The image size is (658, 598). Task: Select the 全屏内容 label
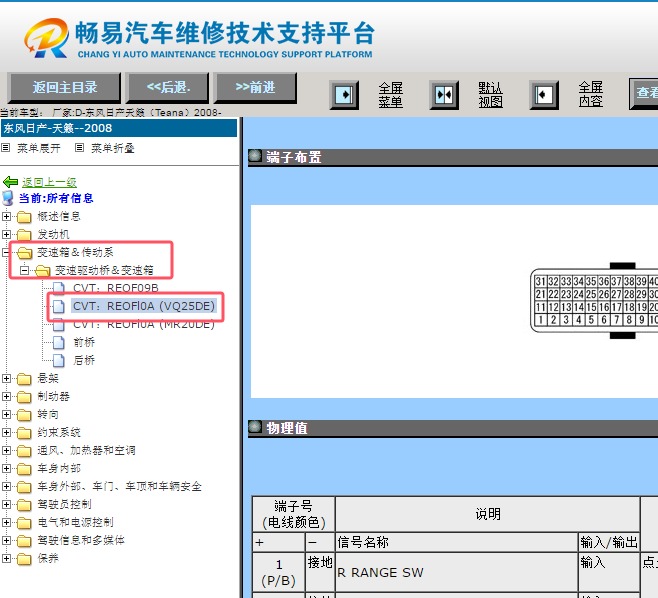click(x=590, y=95)
